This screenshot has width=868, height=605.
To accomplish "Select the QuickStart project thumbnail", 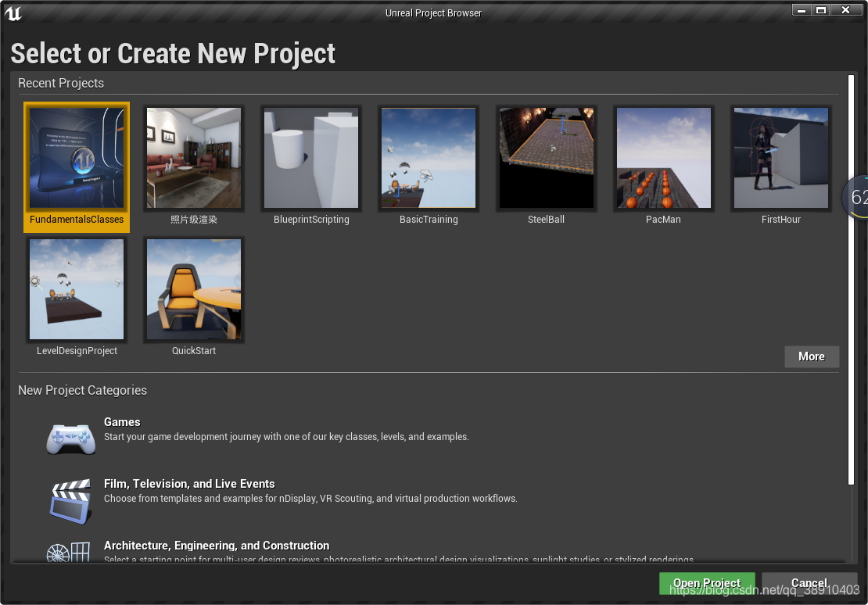I will [x=194, y=289].
